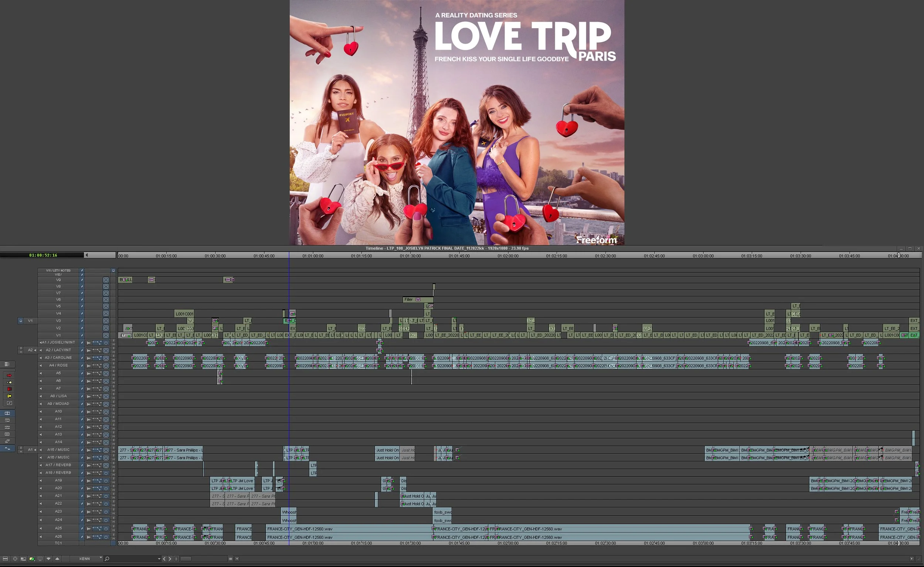The image size is (924, 567).
Task: Select the V3 record track button
Action: pyautogui.click(x=58, y=321)
